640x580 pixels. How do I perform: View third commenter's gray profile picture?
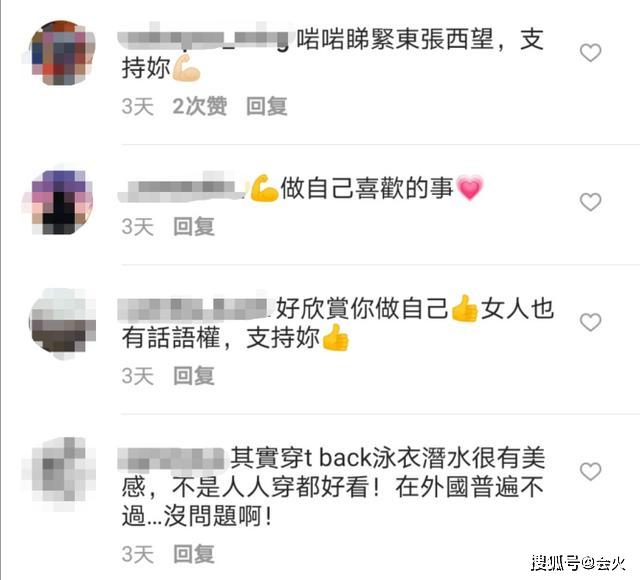(62, 322)
